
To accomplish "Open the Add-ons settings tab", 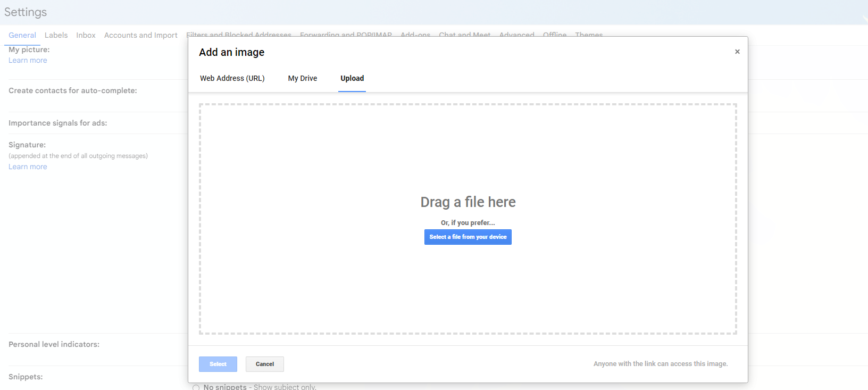I will click(415, 35).
